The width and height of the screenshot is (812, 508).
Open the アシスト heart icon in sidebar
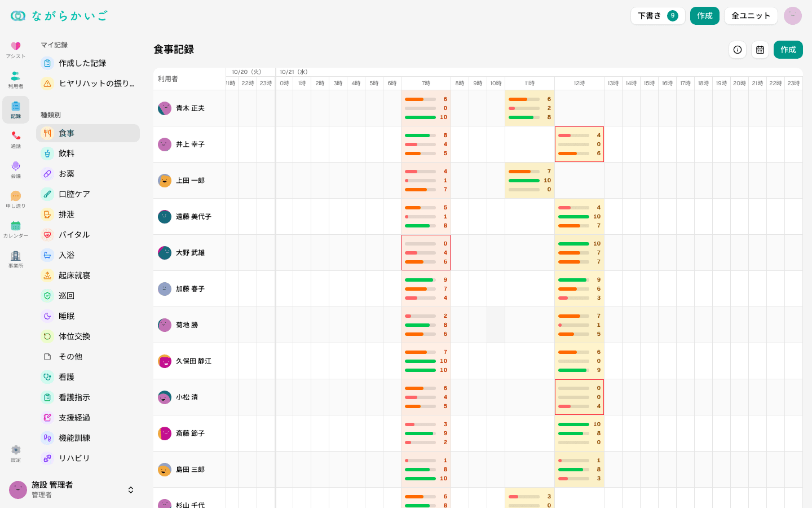(16, 50)
